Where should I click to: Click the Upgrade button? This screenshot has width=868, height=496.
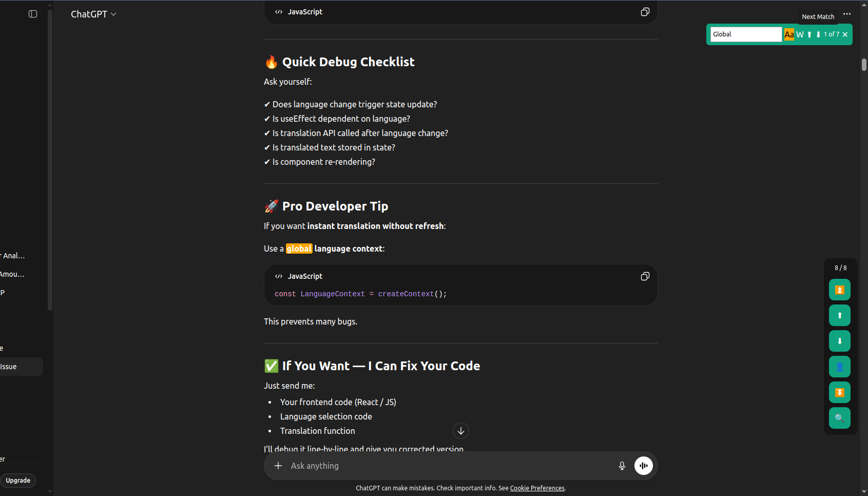[x=18, y=480]
